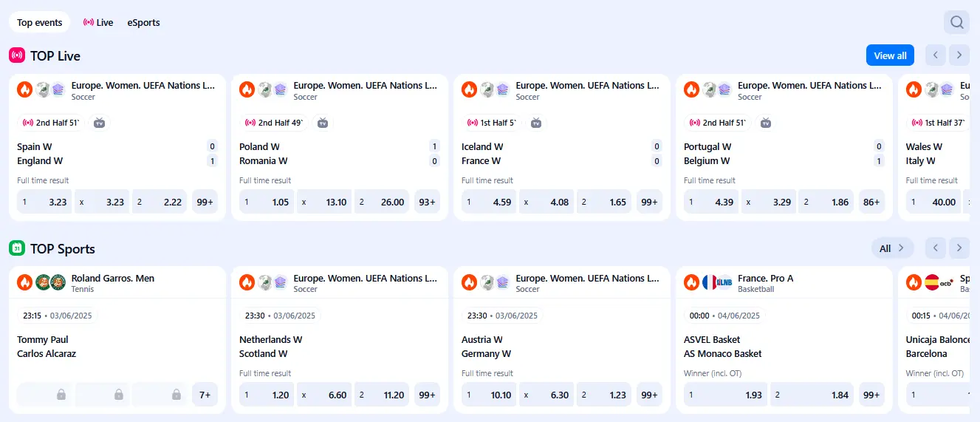Open the Tommy Paul vs Carlos Alcaraz match
Image resolution: width=980 pixels, height=422 pixels.
[47, 347]
